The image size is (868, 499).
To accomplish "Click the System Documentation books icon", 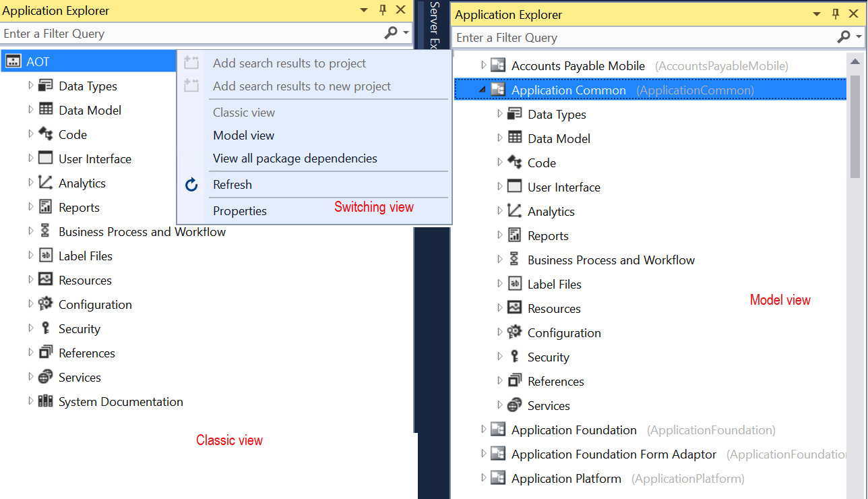I will (x=46, y=401).
